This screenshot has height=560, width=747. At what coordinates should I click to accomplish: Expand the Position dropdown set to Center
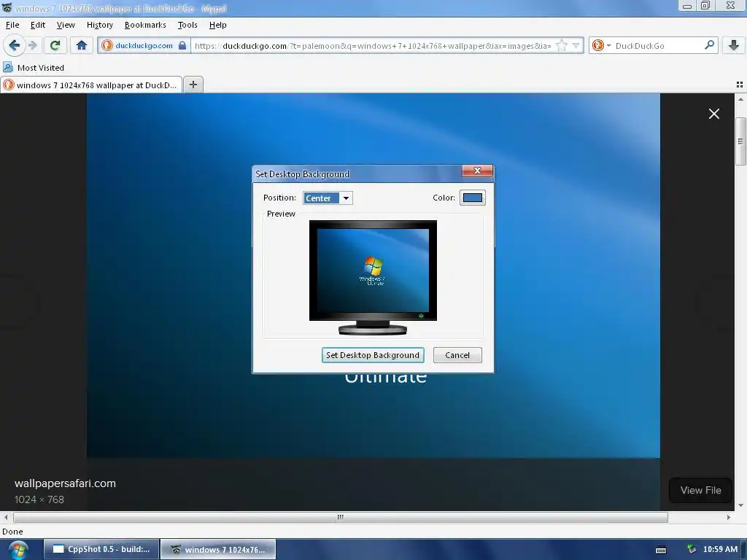328,198
